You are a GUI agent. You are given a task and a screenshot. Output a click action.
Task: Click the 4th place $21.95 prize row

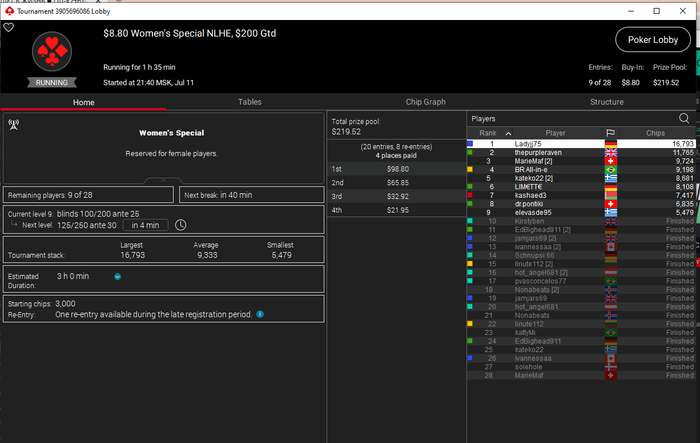pyautogui.click(x=396, y=210)
